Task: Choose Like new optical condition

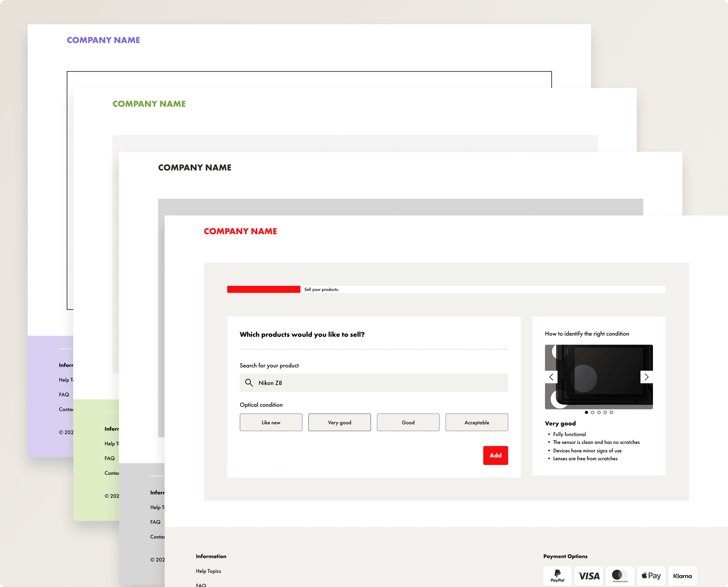Action: pyautogui.click(x=271, y=422)
